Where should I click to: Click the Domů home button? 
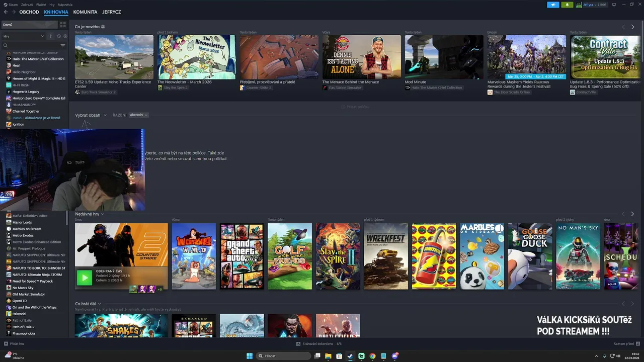click(x=29, y=25)
